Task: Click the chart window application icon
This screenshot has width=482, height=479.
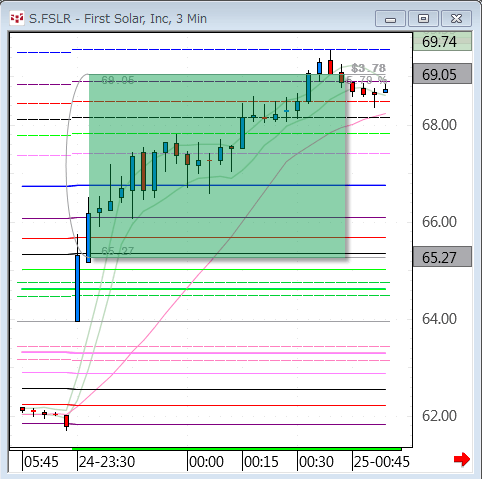Action: (x=17, y=18)
